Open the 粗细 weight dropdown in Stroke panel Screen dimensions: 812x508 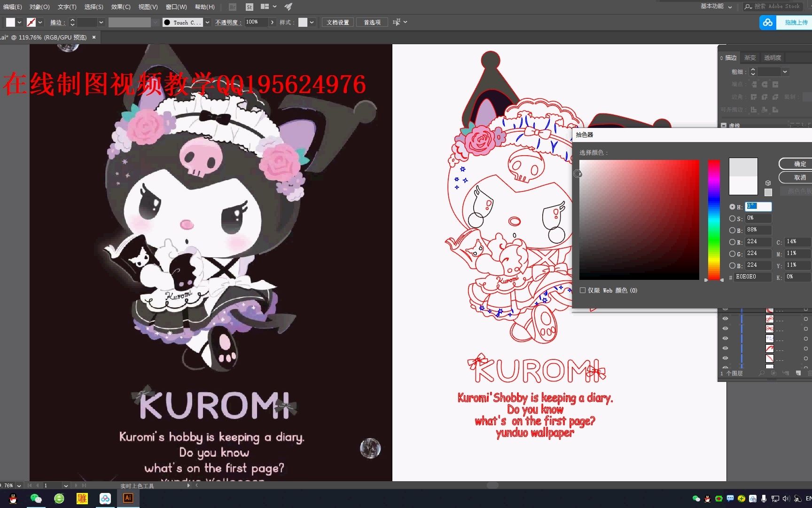coord(785,72)
